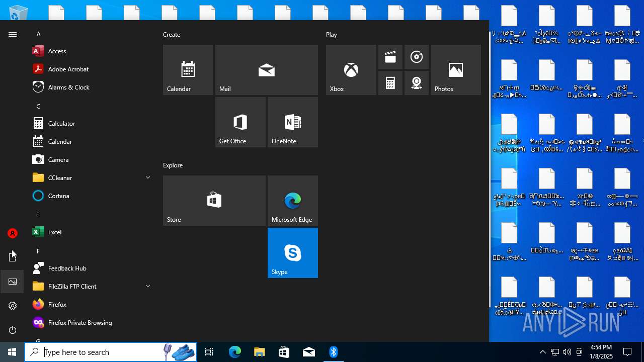Expand FileZilla FTP Client chevron
Image resolution: width=644 pixels, height=362 pixels.
coord(148,286)
